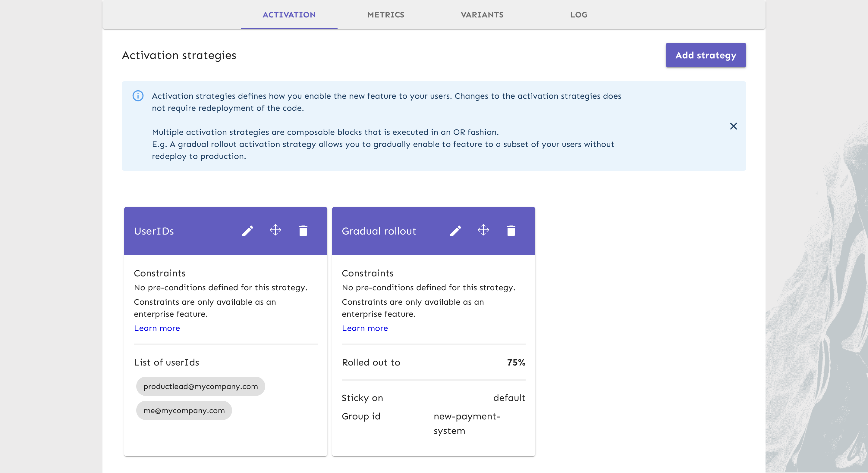Click the 75% rollout value

coord(516,363)
